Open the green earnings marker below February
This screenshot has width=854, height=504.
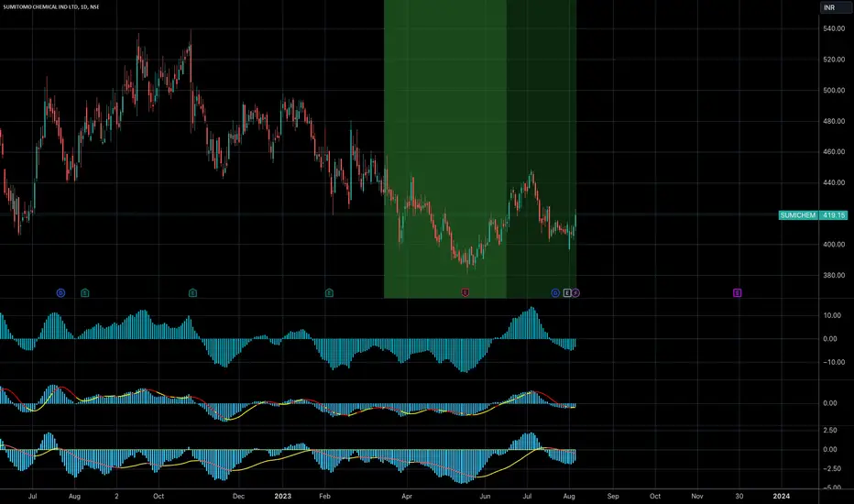pos(329,293)
